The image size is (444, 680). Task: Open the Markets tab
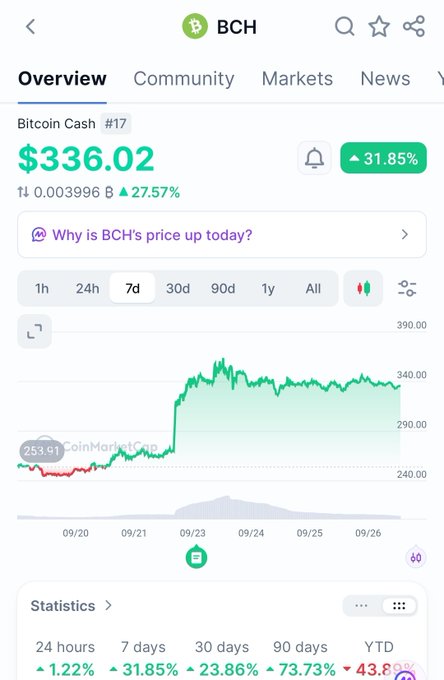click(x=297, y=78)
